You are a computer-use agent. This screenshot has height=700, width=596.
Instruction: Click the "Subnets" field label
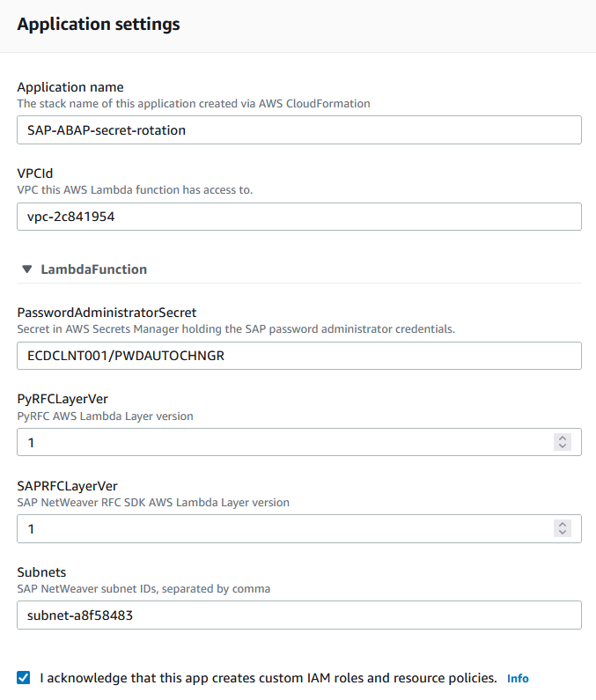coord(41,572)
